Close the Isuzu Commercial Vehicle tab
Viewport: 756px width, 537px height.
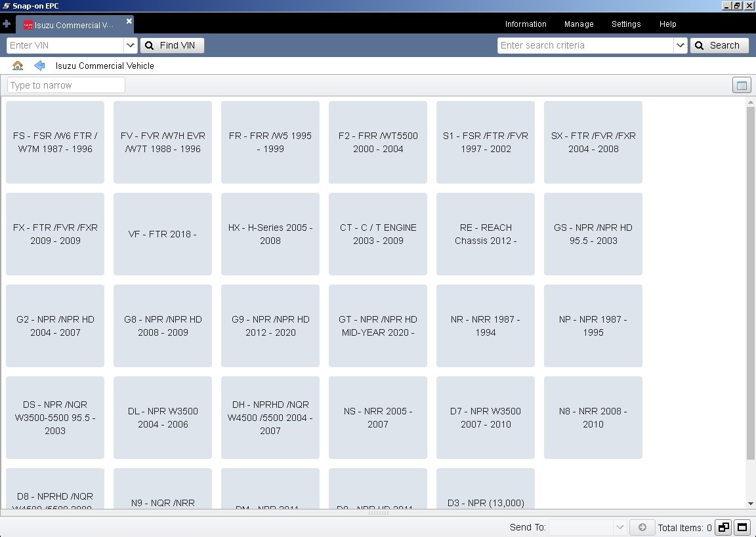[x=129, y=21]
